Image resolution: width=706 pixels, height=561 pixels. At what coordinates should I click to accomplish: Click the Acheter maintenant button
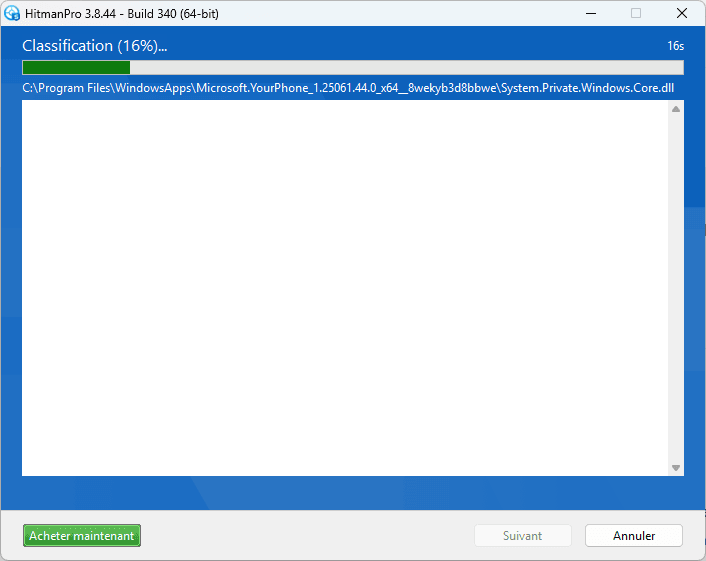[82, 536]
